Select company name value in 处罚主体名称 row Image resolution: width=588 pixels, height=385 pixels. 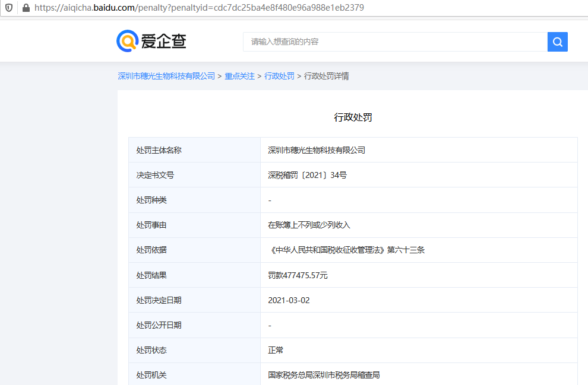point(317,150)
